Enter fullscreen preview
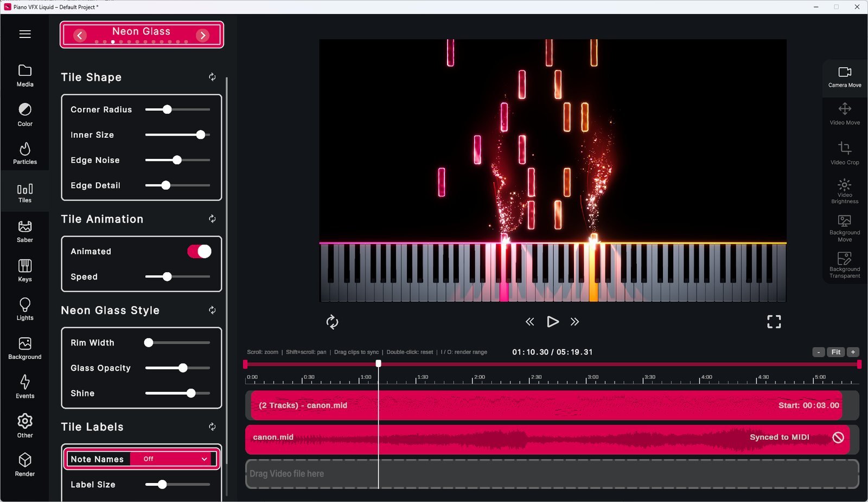The width and height of the screenshot is (868, 502). (774, 321)
